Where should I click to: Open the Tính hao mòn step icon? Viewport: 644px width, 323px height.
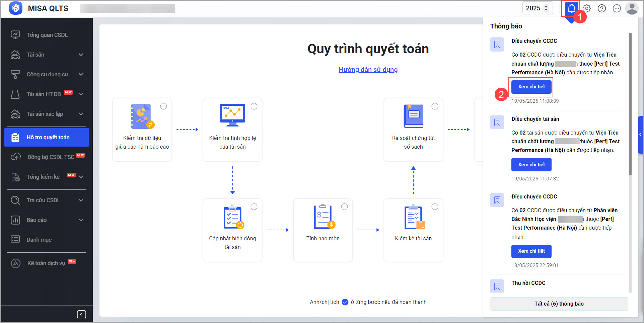[x=324, y=217]
